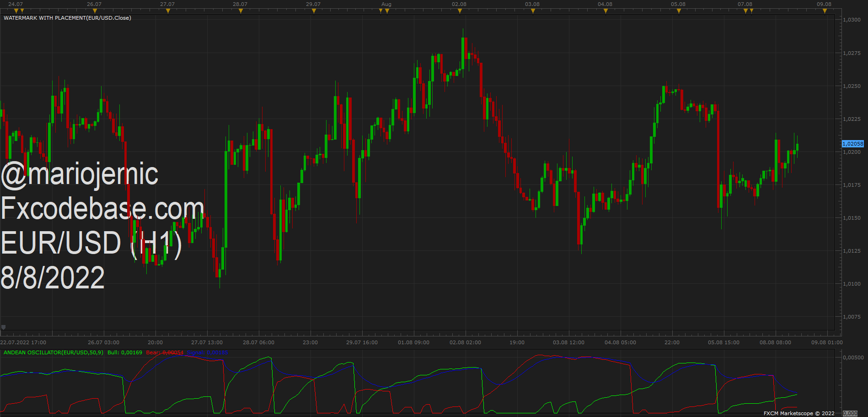Click the 07.08 date label at top
The height and width of the screenshot is (417, 868).
pos(745,4)
